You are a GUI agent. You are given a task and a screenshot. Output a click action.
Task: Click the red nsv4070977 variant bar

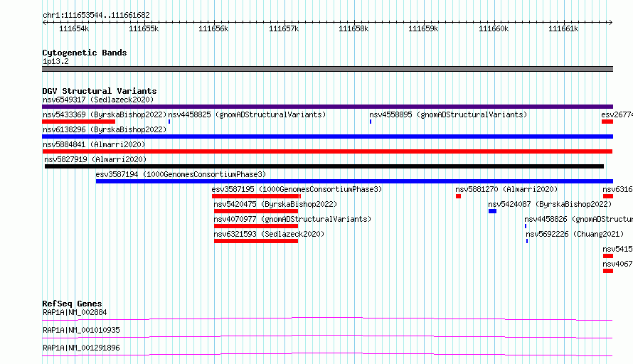(x=256, y=226)
